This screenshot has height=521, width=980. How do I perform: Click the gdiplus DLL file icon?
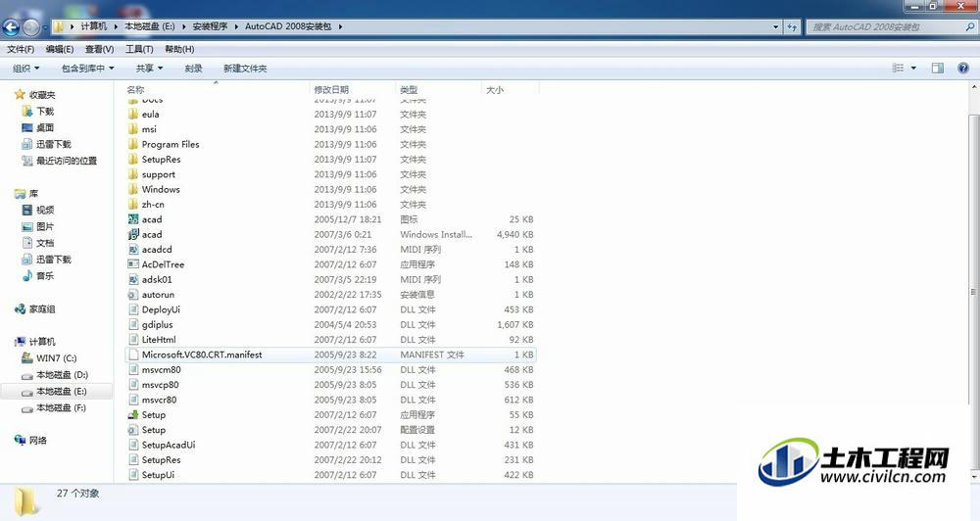coord(133,325)
